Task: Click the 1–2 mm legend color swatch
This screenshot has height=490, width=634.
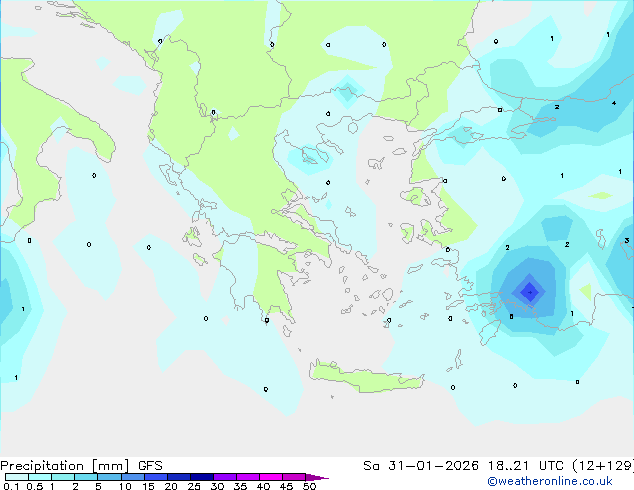Action: point(63,477)
